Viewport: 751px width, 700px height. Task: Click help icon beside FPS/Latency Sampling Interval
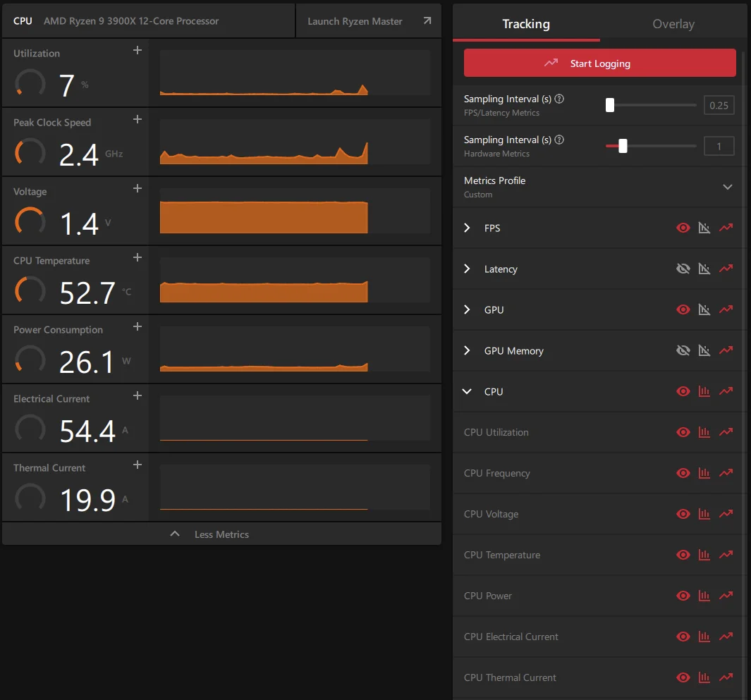pos(559,99)
